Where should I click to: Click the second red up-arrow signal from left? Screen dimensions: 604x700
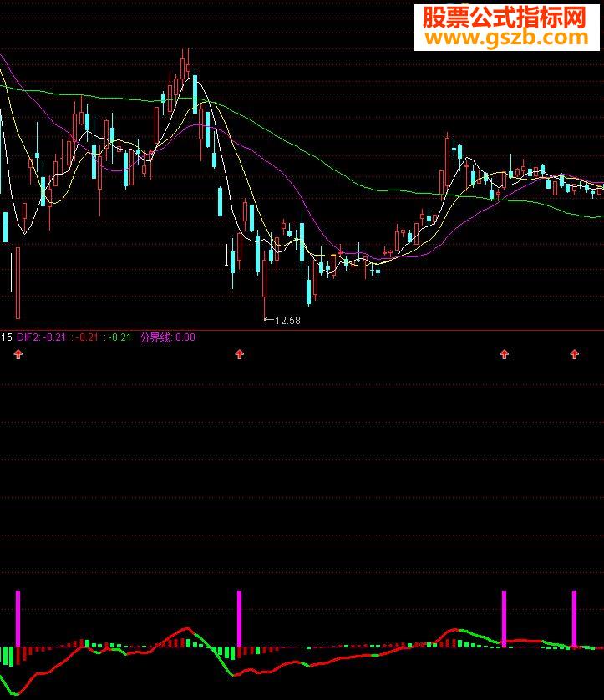[x=239, y=354]
